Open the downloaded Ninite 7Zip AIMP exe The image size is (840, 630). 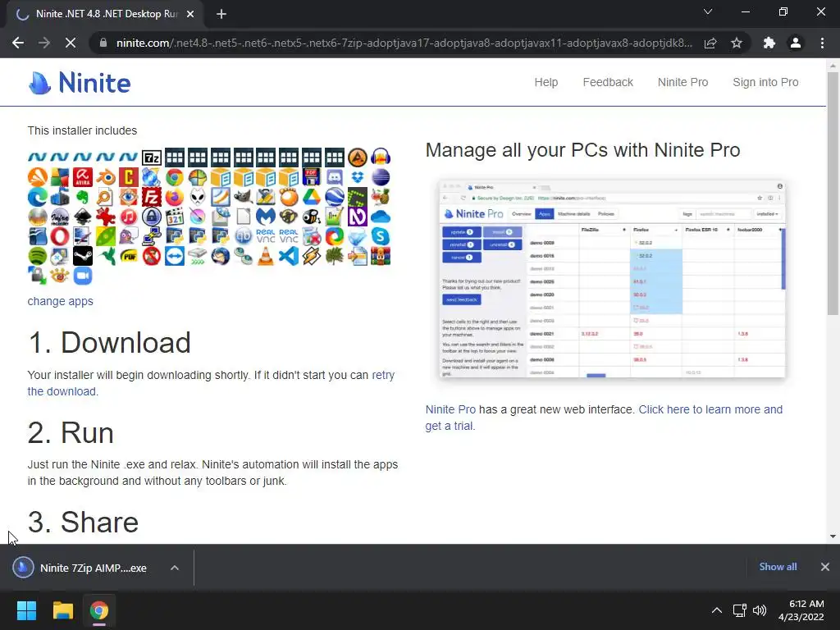tap(80, 568)
